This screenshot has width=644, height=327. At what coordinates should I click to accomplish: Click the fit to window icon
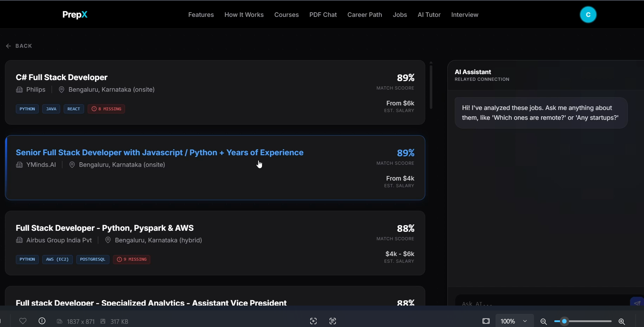point(486,321)
